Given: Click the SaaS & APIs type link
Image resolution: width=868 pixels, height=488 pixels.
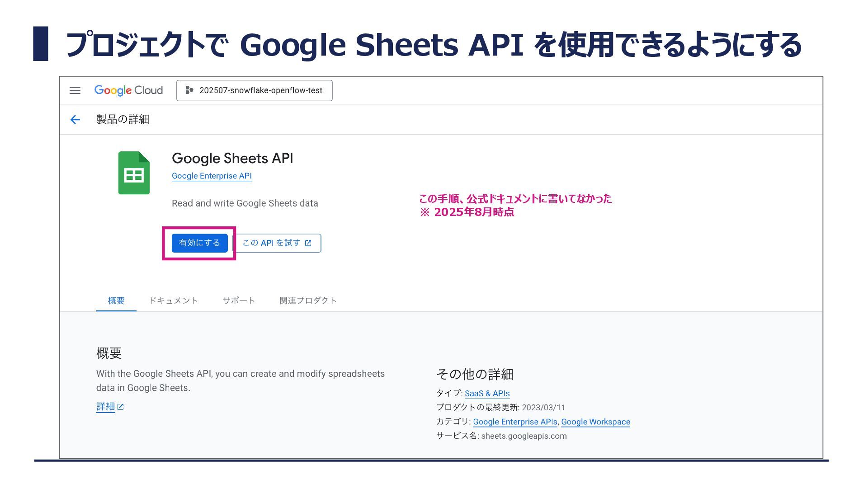Looking at the screenshot, I should (x=487, y=394).
